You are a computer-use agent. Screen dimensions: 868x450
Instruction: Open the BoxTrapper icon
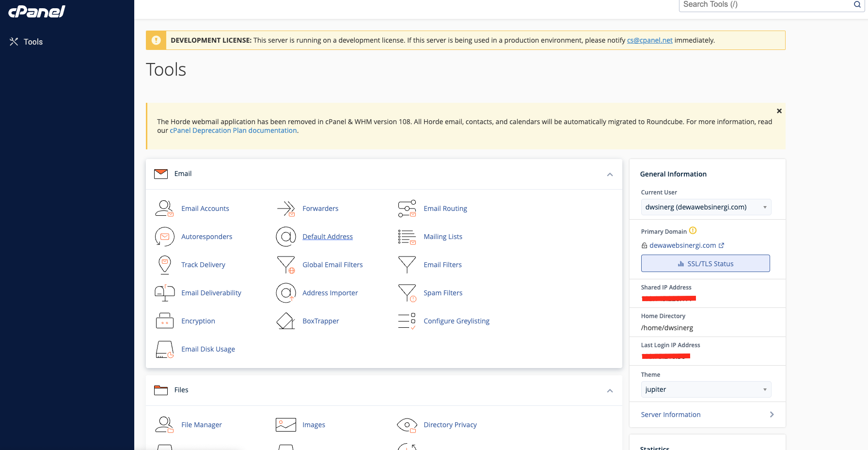pos(286,321)
